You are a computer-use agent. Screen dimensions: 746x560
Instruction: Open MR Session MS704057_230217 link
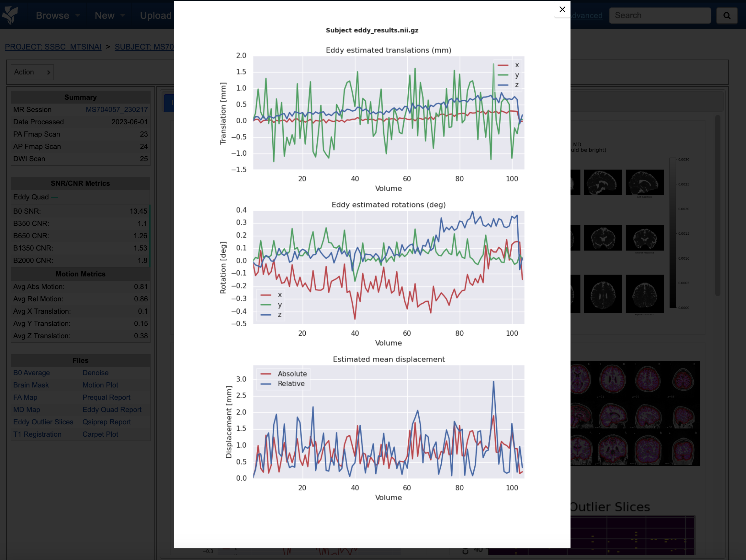[x=117, y=110]
